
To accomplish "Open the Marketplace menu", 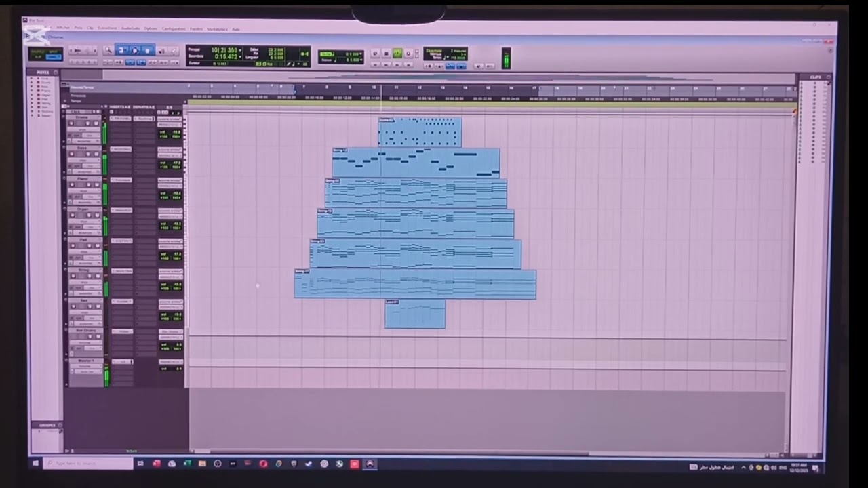I will pyautogui.click(x=218, y=28).
